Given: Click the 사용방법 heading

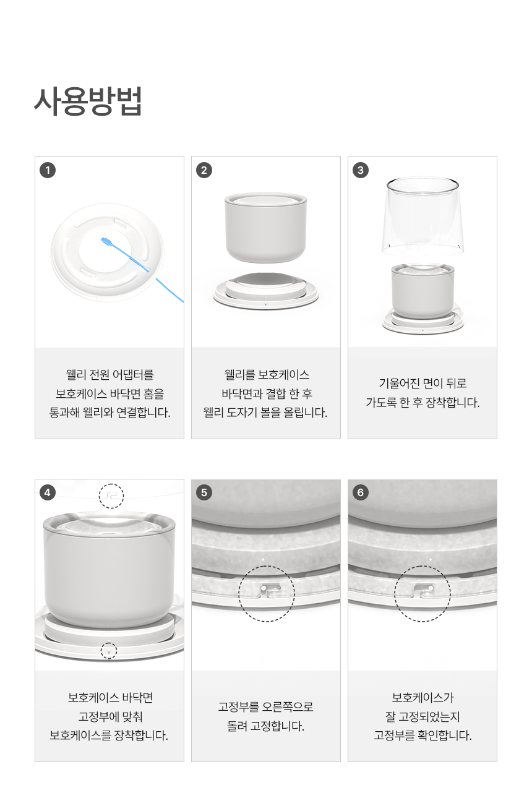Looking at the screenshot, I should pos(88,101).
